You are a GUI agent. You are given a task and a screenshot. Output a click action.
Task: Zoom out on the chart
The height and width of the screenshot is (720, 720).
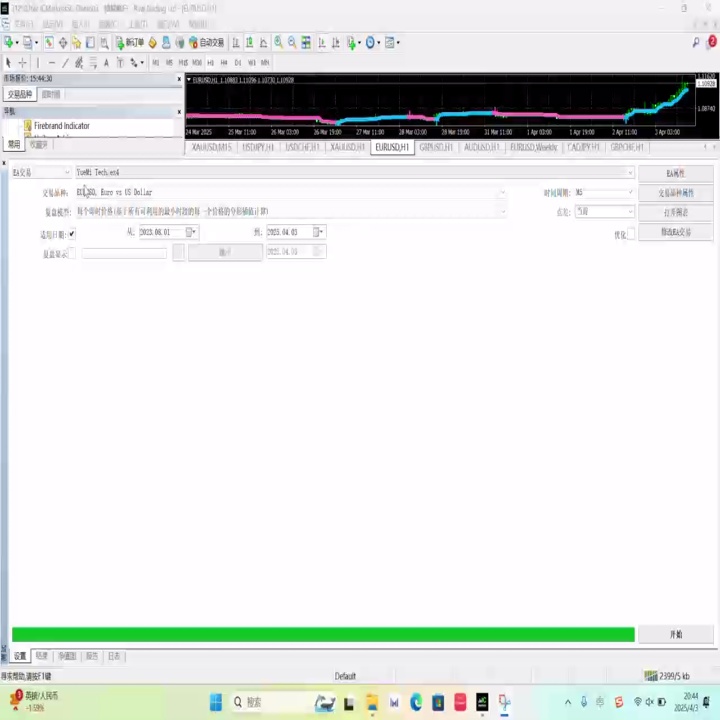click(x=292, y=43)
